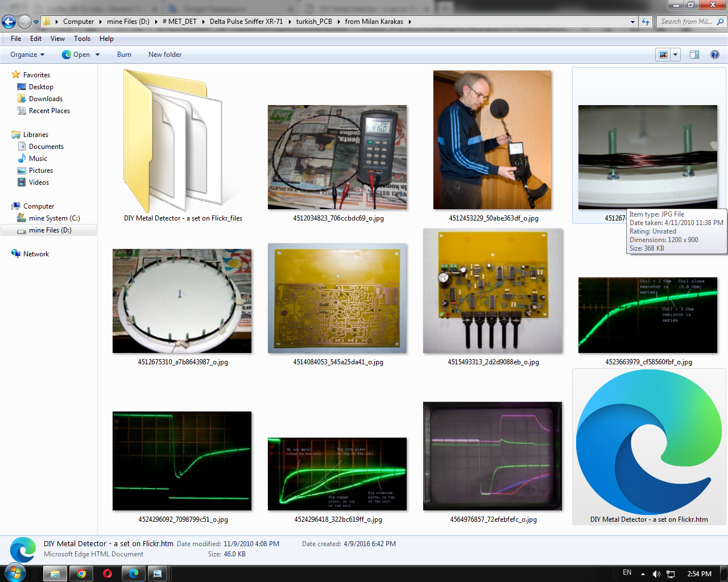Open the dropdown arrow next to Open
Screen dimensions: 728x582
(97, 55)
